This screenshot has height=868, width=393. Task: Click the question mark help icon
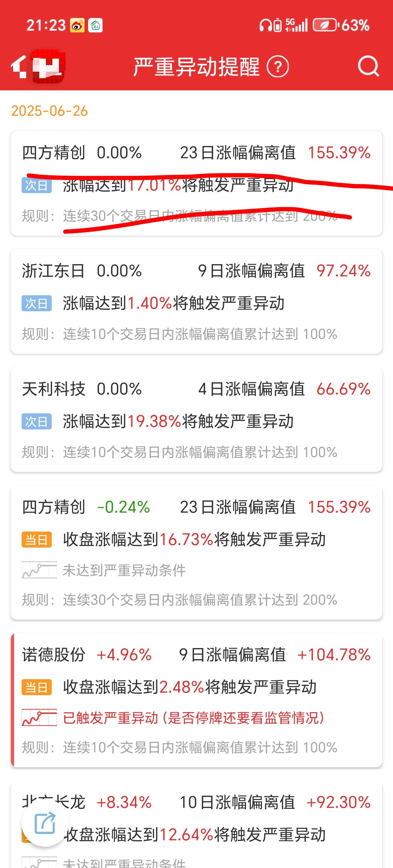point(278,67)
